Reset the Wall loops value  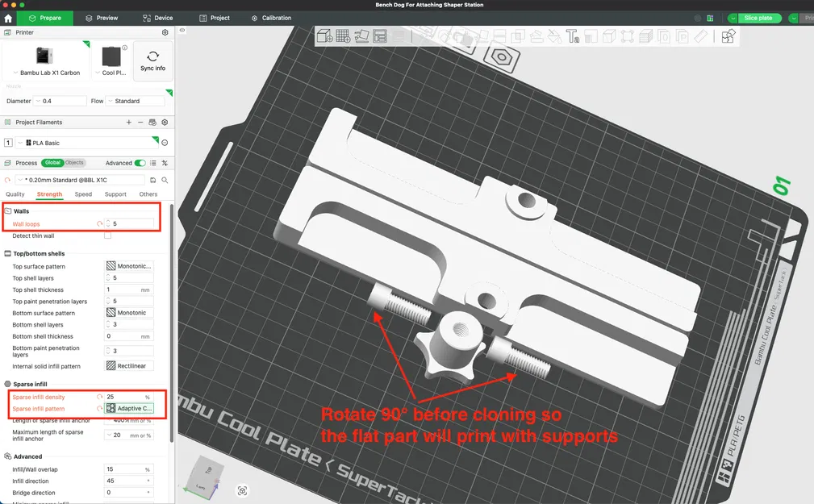tap(99, 223)
